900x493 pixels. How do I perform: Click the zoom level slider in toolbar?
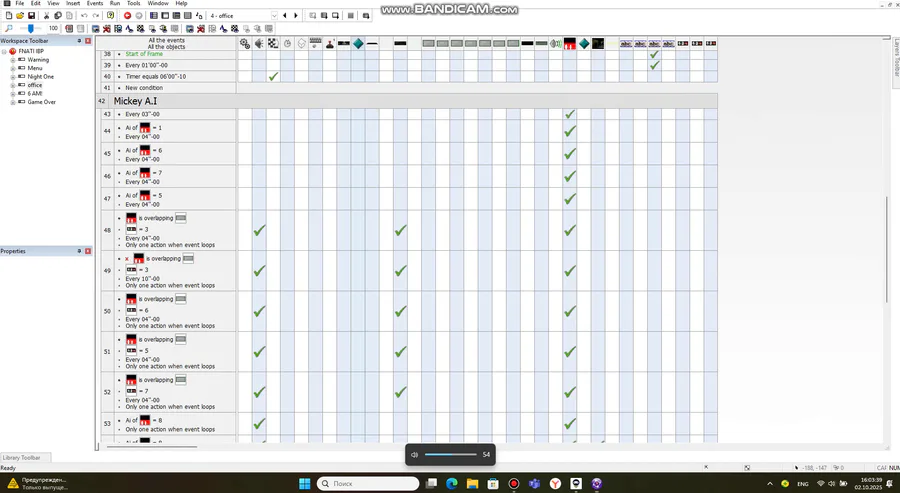click(x=30, y=28)
